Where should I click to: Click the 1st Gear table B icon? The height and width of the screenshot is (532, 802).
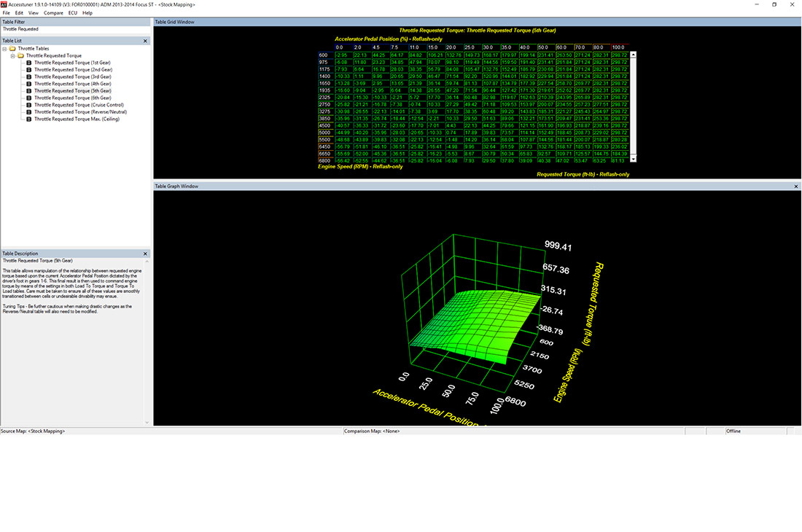pos(28,63)
